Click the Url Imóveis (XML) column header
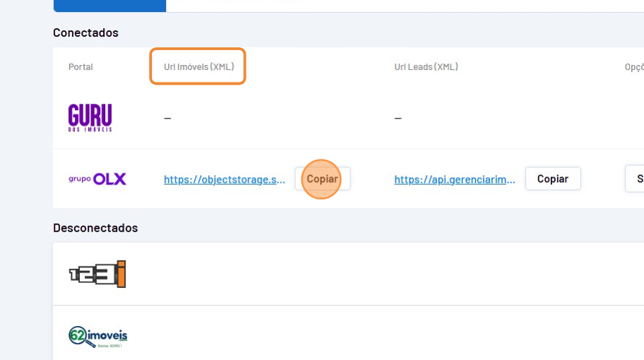This screenshot has height=360, width=644. pyautogui.click(x=198, y=67)
